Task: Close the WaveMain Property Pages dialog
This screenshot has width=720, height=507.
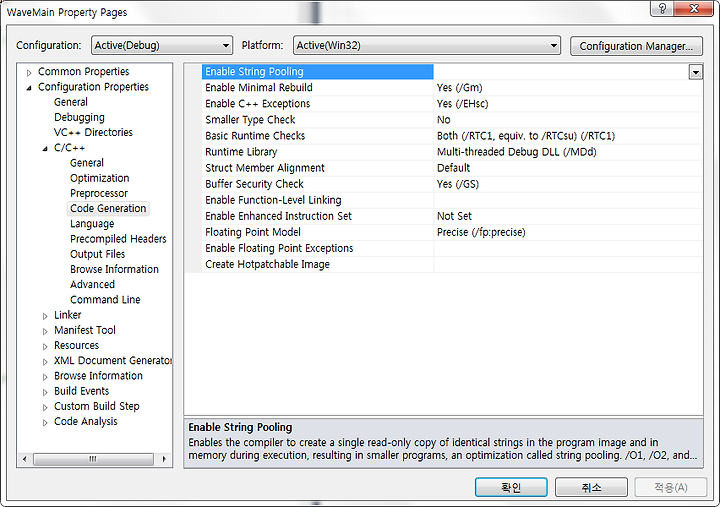Action: click(x=695, y=8)
